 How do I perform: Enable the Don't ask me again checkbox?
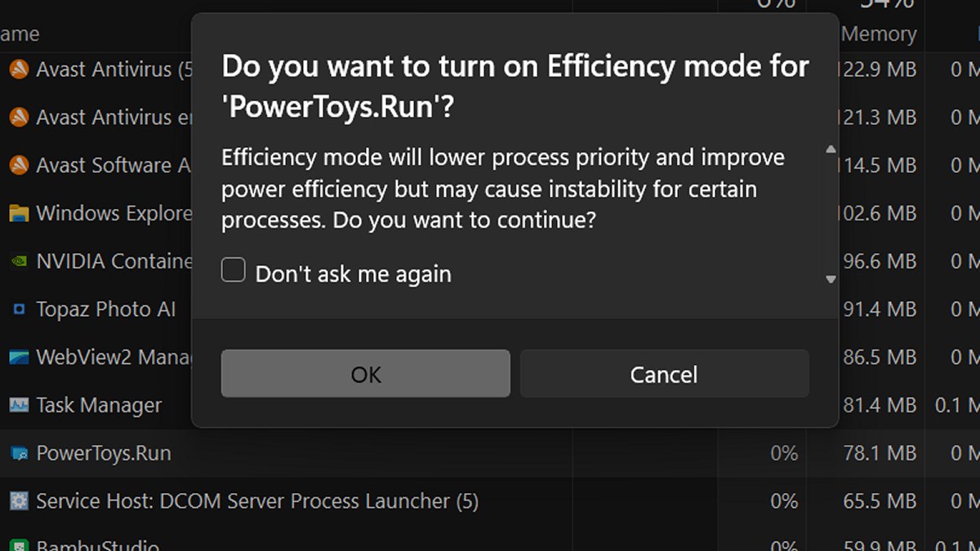[x=234, y=271]
